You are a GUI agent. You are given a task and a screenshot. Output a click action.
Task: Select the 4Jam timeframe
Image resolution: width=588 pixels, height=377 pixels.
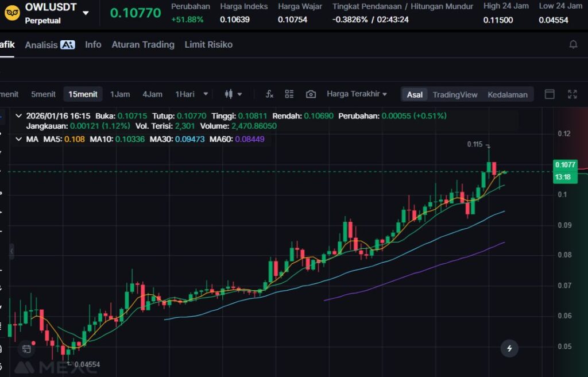152,94
